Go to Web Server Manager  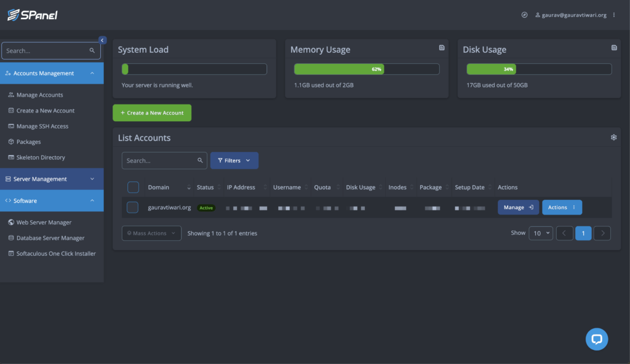click(x=44, y=223)
